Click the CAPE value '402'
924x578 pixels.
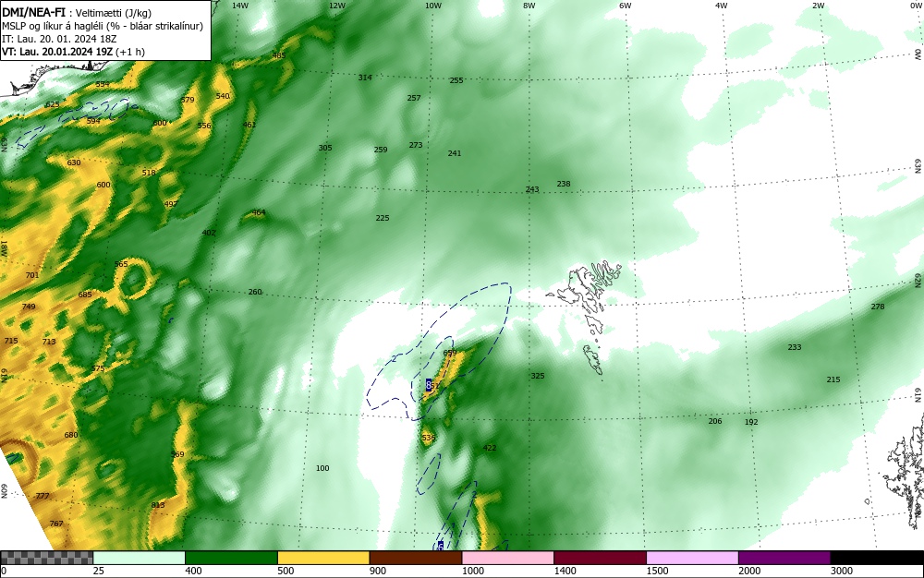tap(209, 233)
